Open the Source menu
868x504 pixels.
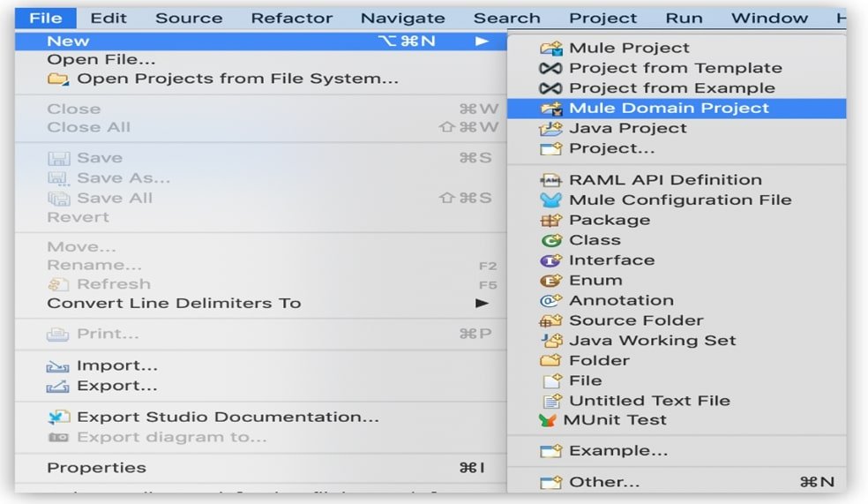click(x=189, y=18)
